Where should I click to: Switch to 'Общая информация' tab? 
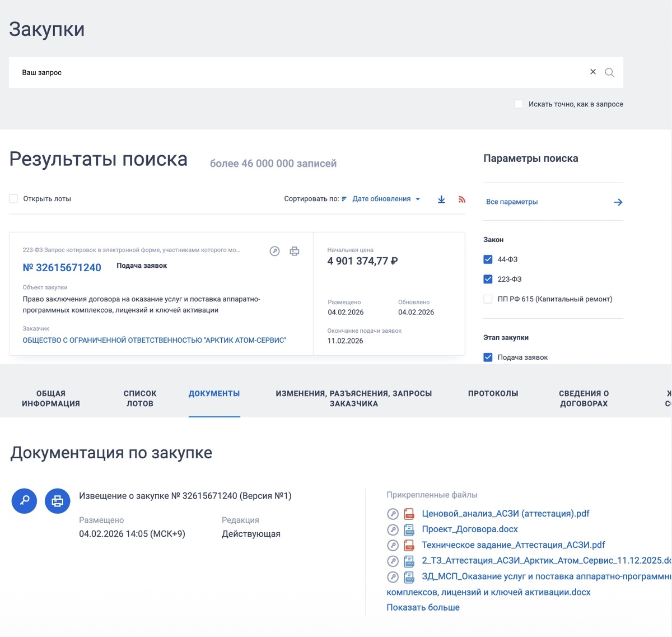[51, 398]
